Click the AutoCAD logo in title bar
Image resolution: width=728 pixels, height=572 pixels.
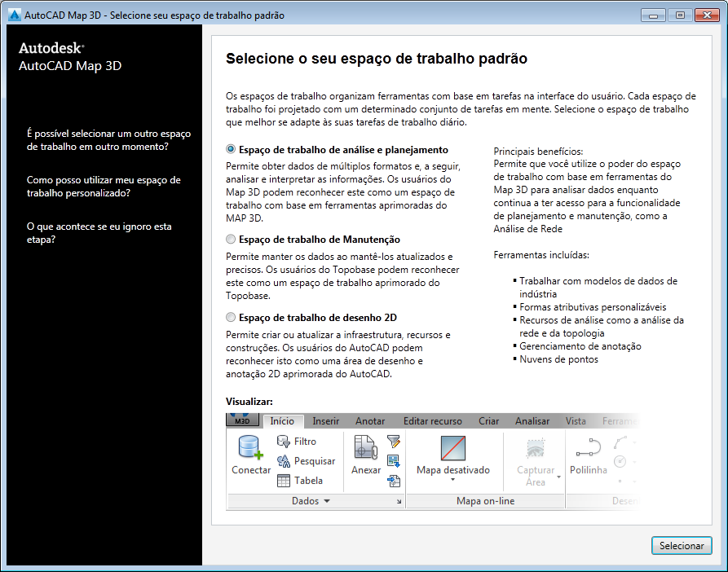point(15,15)
